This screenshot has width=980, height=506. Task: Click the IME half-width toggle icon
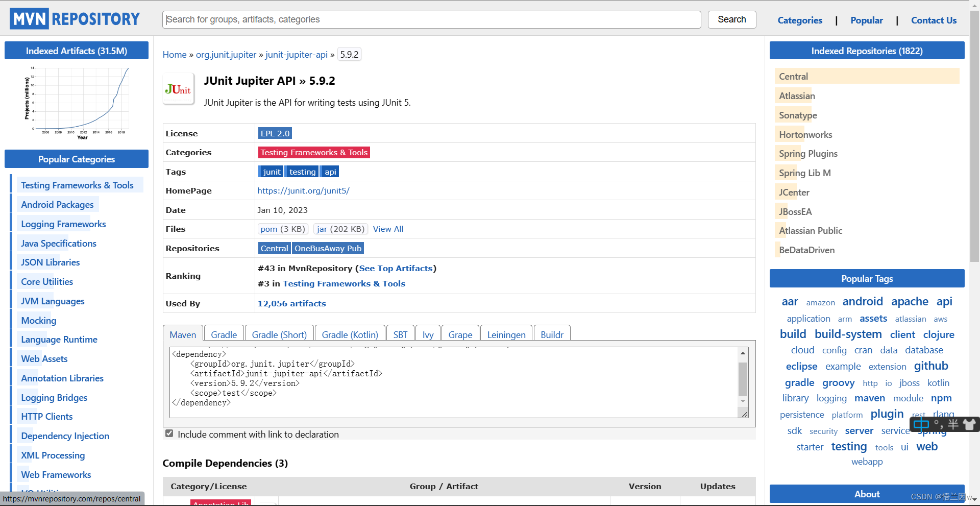953,424
